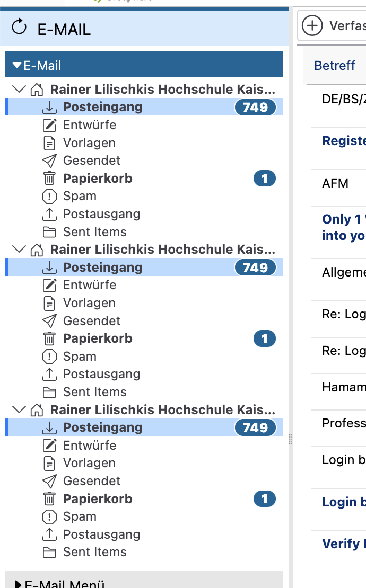Click the Postausgang upload icon in middle account
The image size is (366, 588).
point(49,374)
